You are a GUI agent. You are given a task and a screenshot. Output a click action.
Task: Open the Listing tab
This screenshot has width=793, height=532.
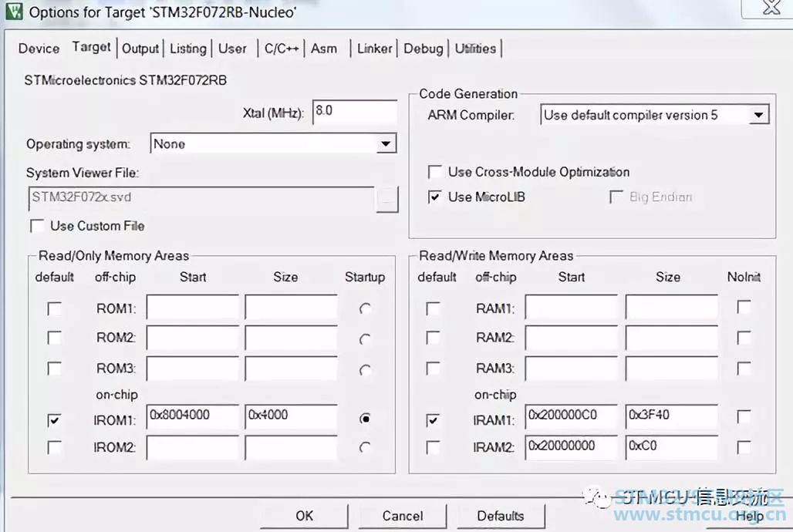[187, 49]
